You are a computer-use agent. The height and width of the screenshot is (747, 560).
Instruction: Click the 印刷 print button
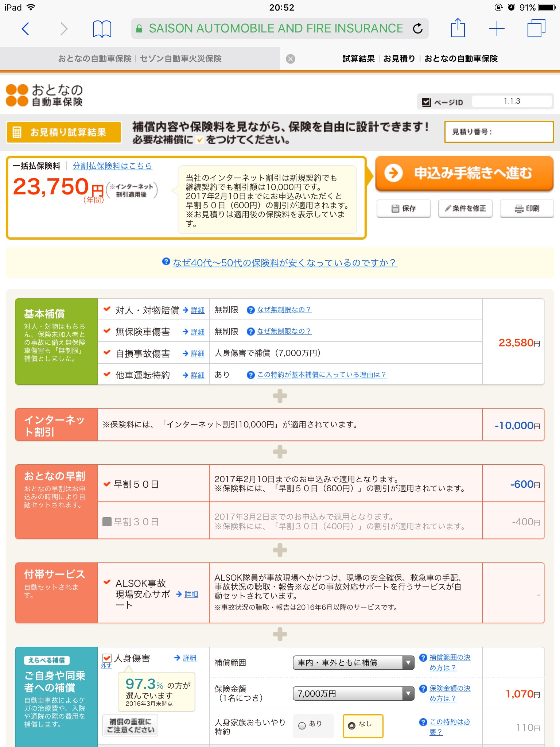[x=527, y=208]
